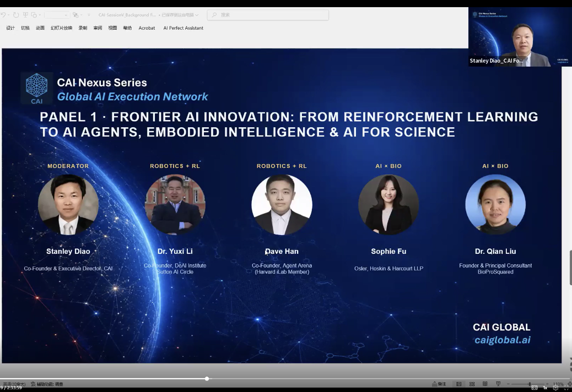Open video player settings gear

(555, 388)
